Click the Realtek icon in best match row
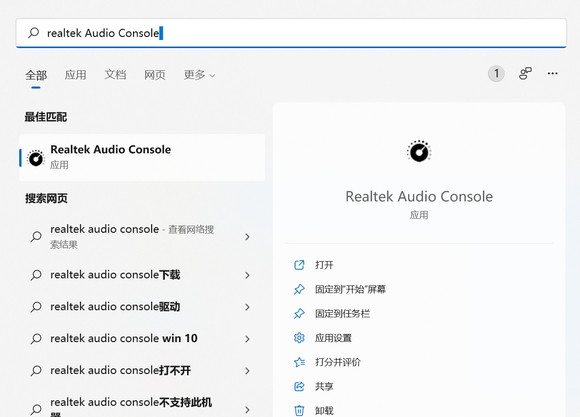This screenshot has width=580, height=417. point(36,158)
